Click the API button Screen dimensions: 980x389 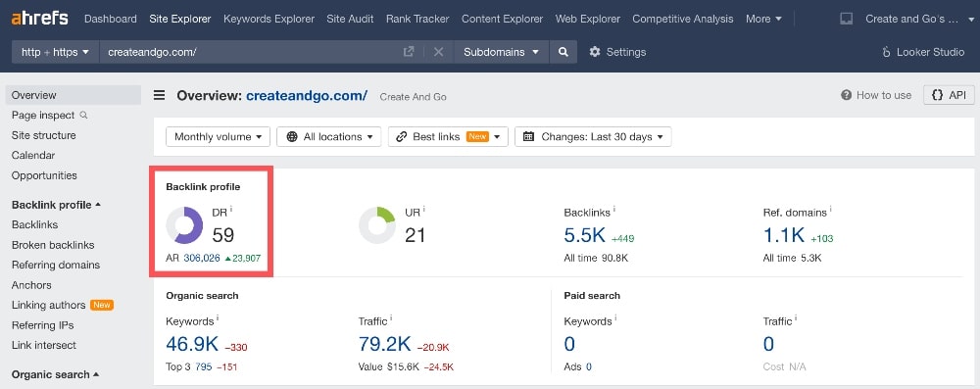[x=949, y=95]
